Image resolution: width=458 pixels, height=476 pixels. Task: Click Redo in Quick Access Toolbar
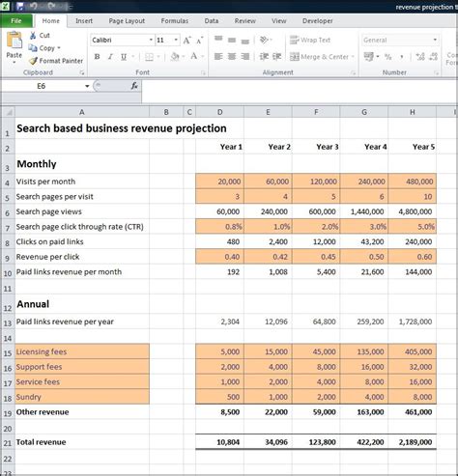51,6
